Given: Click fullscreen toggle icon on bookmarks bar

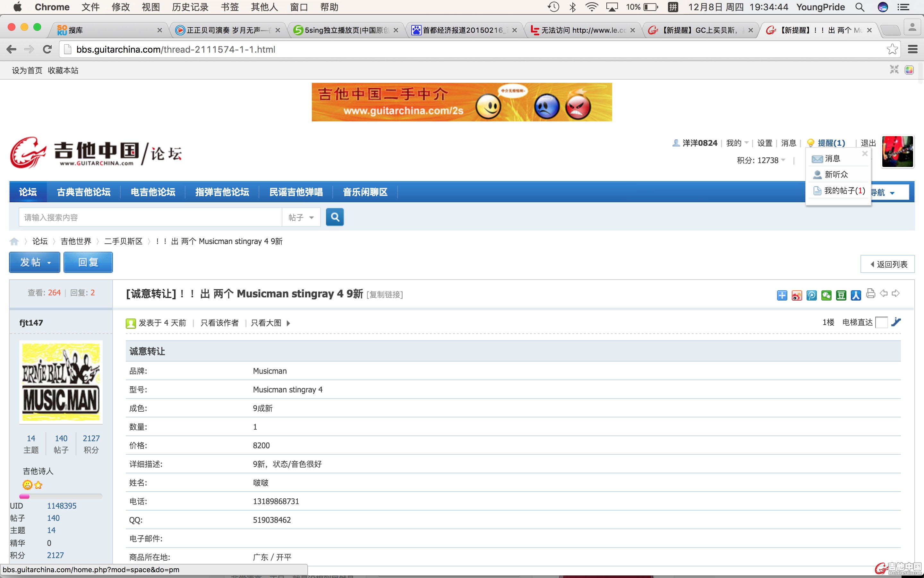Looking at the screenshot, I should (x=894, y=70).
